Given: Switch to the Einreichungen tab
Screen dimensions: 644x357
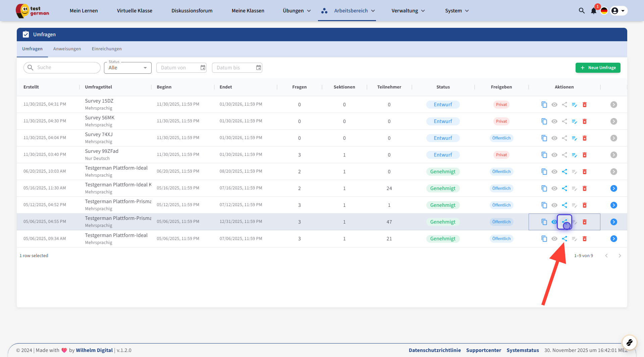Looking at the screenshot, I should tap(107, 49).
